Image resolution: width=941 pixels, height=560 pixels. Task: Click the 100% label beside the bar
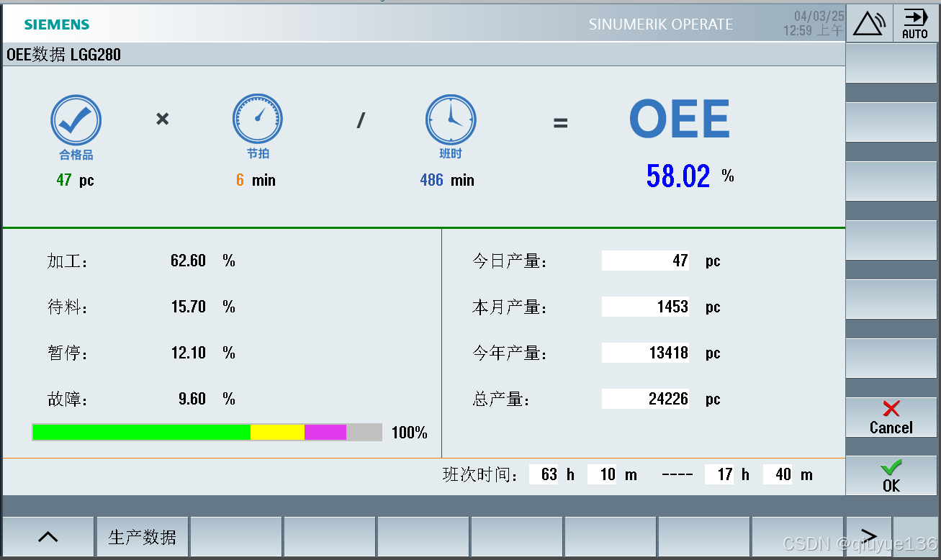(410, 433)
